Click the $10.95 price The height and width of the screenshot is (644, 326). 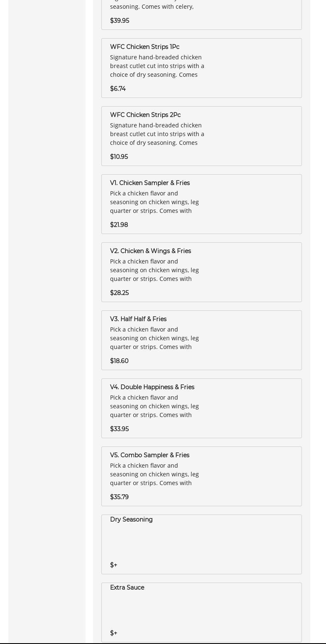(119, 157)
